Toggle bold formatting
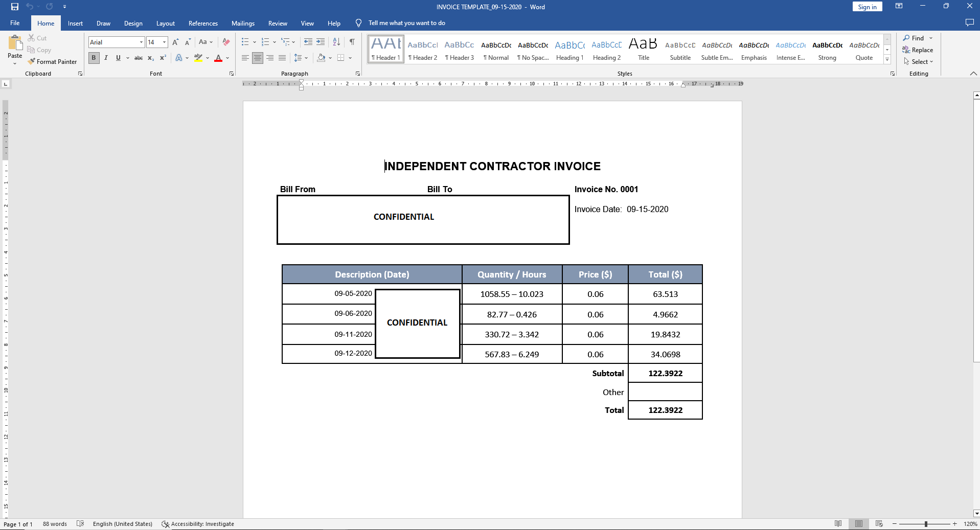980x530 pixels. click(94, 58)
